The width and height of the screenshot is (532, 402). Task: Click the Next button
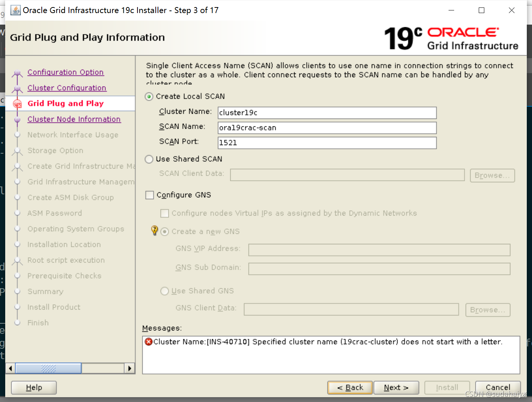click(x=396, y=387)
